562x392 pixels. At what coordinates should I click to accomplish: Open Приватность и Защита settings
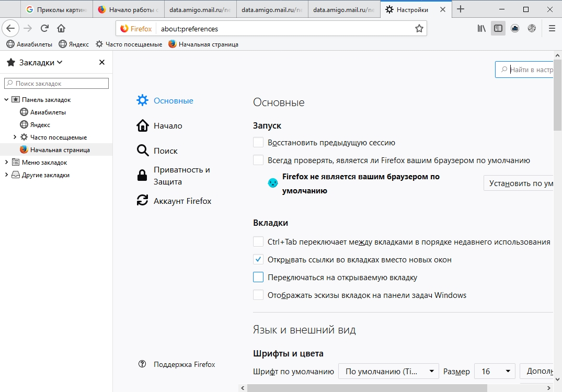click(x=174, y=176)
